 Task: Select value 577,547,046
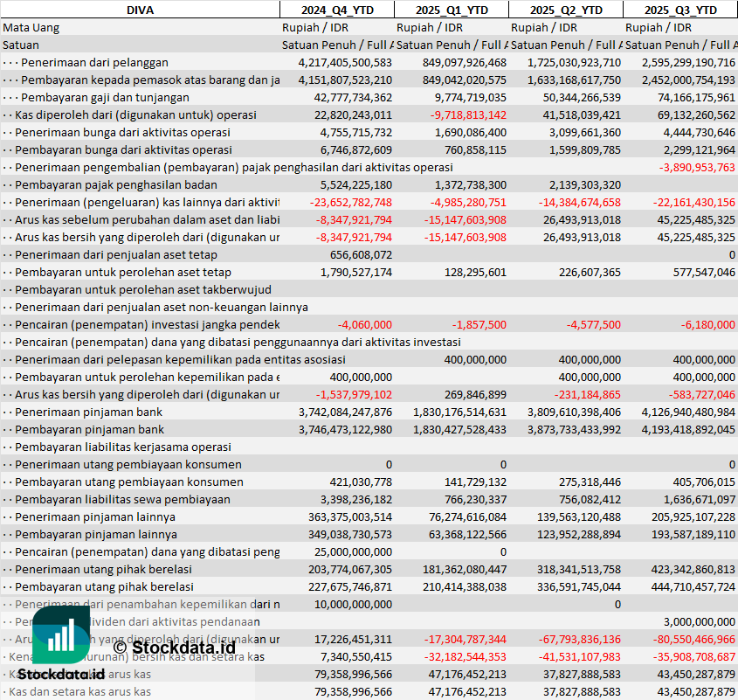(x=704, y=273)
